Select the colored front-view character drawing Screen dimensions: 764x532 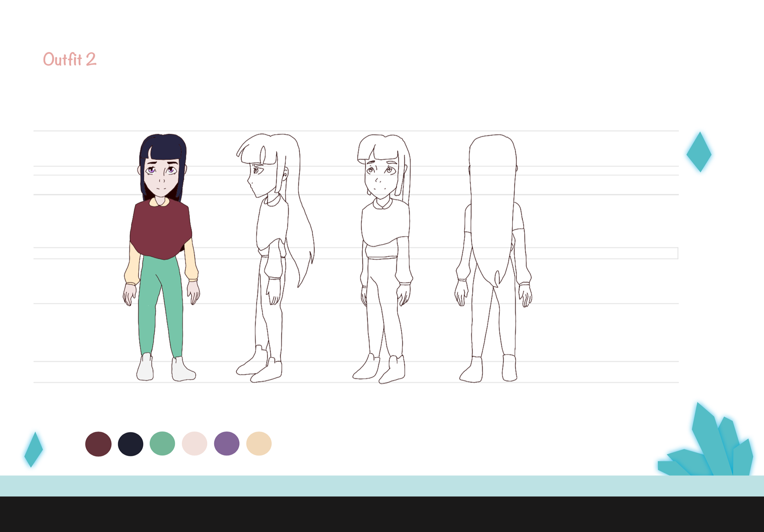point(161,258)
